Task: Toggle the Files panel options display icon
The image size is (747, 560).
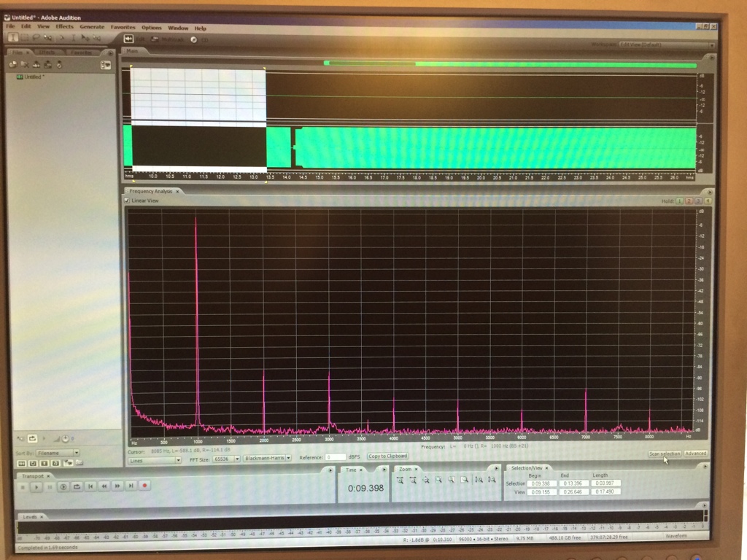Action: tap(105, 65)
